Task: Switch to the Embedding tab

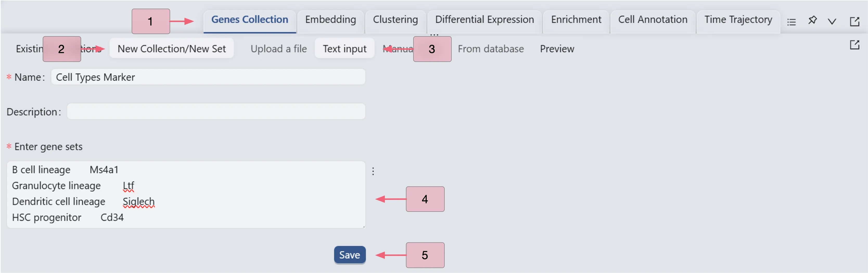Action: click(x=330, y=20)
